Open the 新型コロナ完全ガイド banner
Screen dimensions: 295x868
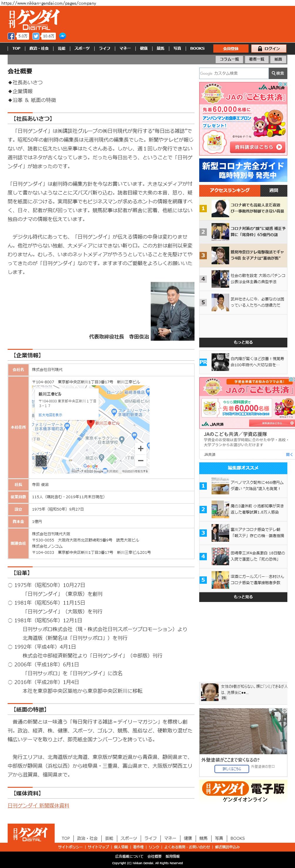(x=243, y=170)
